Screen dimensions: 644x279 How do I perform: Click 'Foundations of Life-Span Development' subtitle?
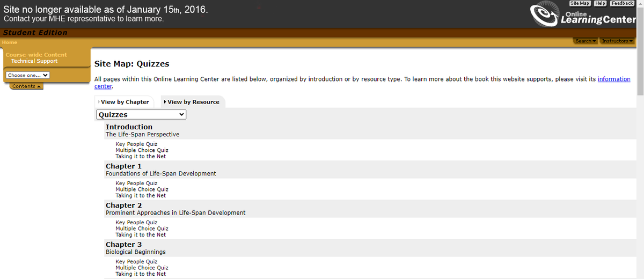pos(161,174)
